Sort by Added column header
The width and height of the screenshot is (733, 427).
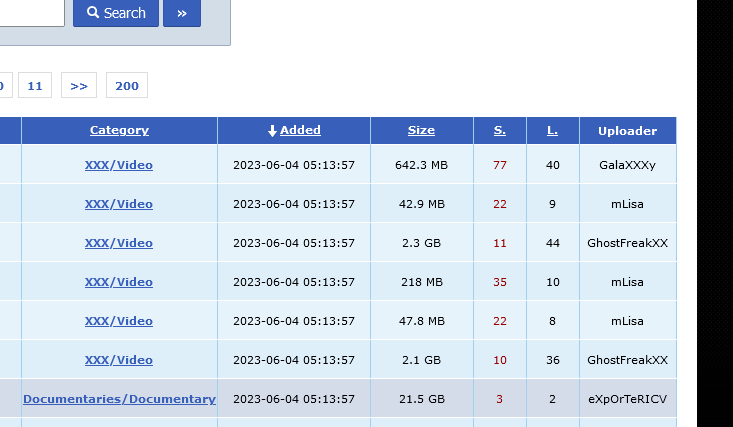300,130
